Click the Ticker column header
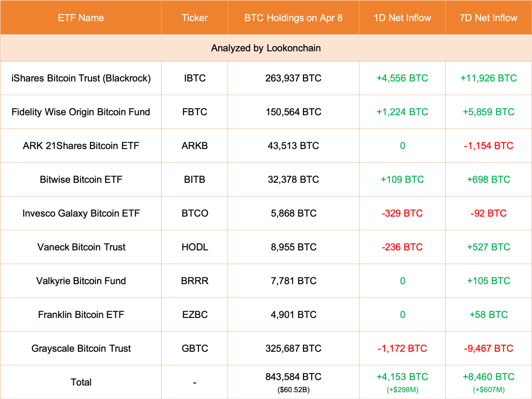This screenshot has height=399, width=532. [194, 18]
